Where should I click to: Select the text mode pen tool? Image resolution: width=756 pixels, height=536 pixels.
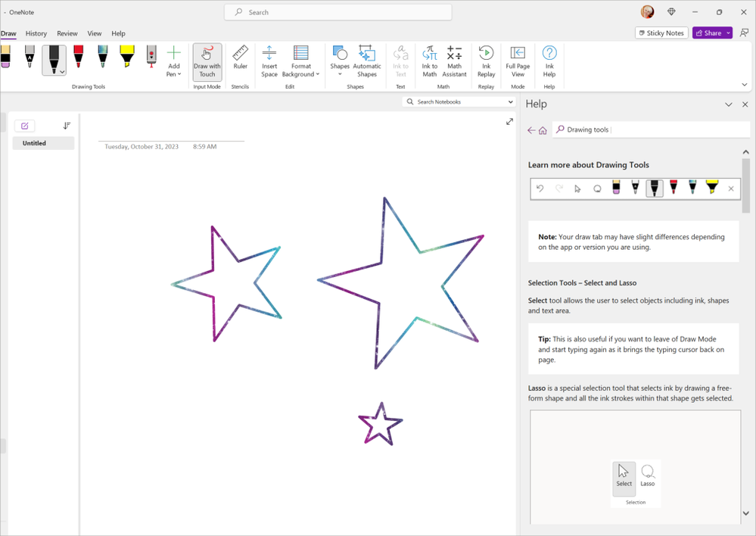(x=30, y=57)
